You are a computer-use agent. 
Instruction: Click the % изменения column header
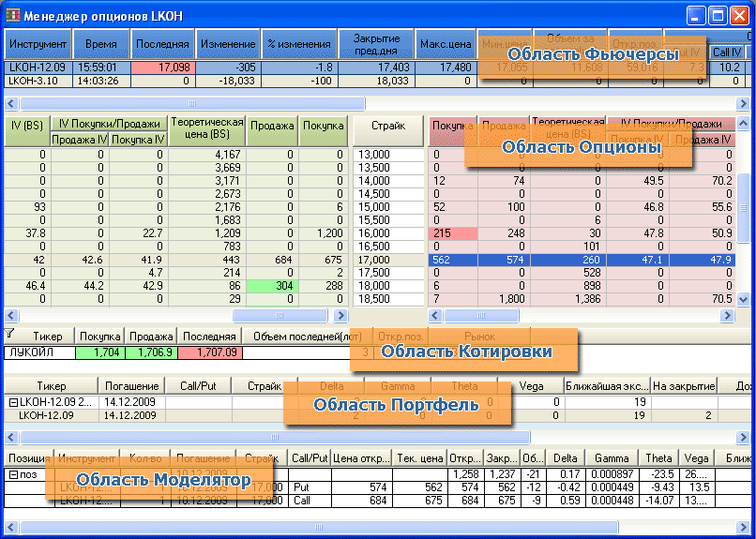299,44
